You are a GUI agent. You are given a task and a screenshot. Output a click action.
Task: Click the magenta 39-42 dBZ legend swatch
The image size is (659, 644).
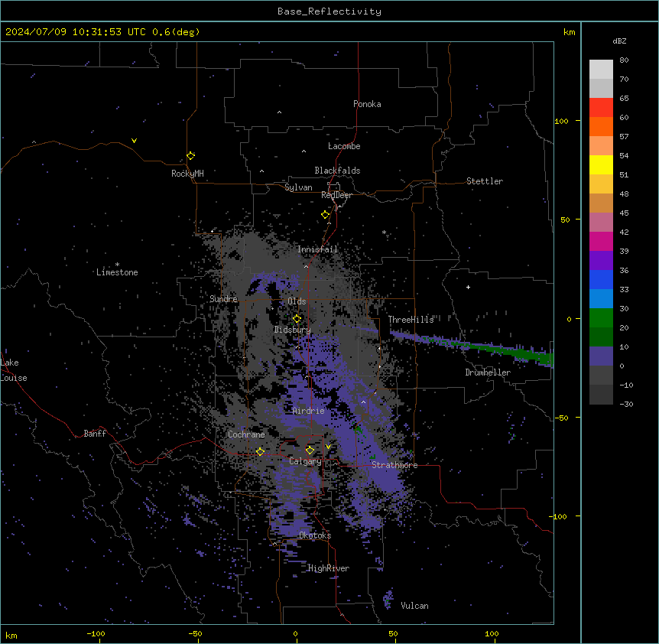tap(601, 241)
